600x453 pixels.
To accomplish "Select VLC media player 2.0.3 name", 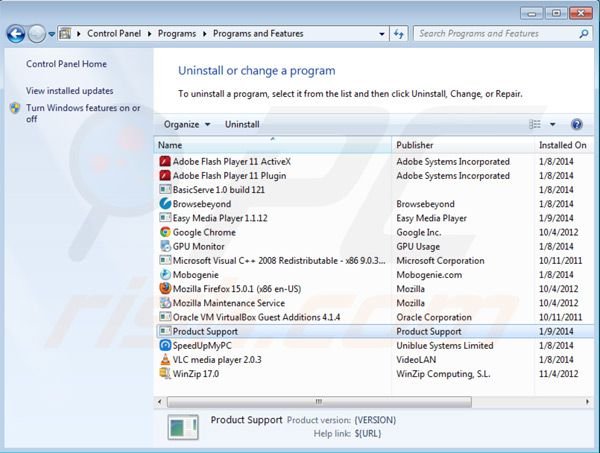I will [217, 360].
